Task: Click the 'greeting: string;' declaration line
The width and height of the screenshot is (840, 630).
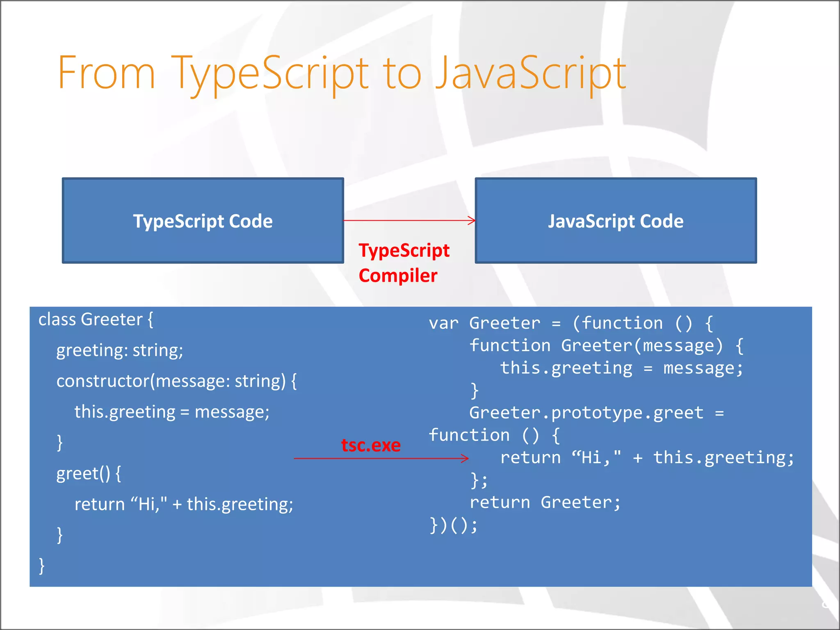Action: [x=119, y=350]
